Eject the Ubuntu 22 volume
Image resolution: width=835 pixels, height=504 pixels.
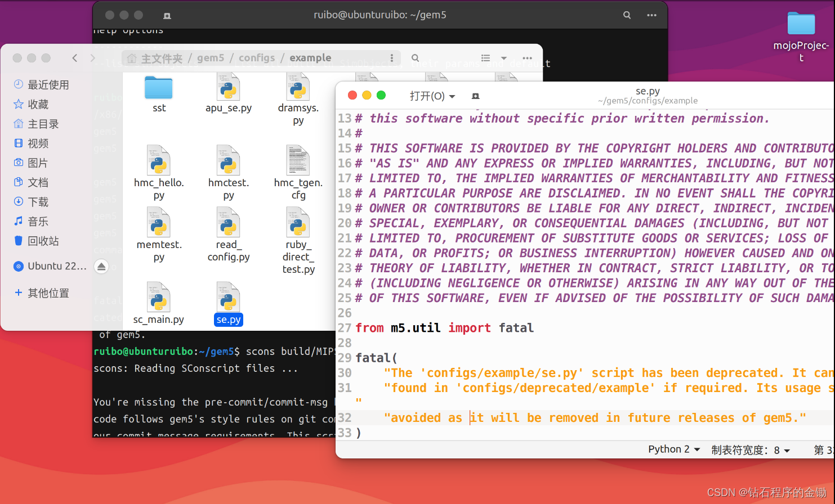coord(102,265)
